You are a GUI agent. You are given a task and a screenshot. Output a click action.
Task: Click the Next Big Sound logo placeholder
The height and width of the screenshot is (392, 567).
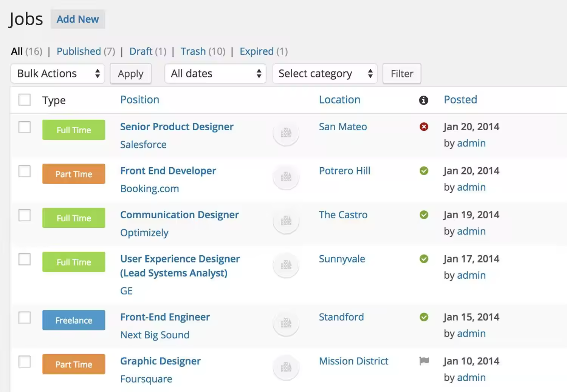tap(286, 323)
